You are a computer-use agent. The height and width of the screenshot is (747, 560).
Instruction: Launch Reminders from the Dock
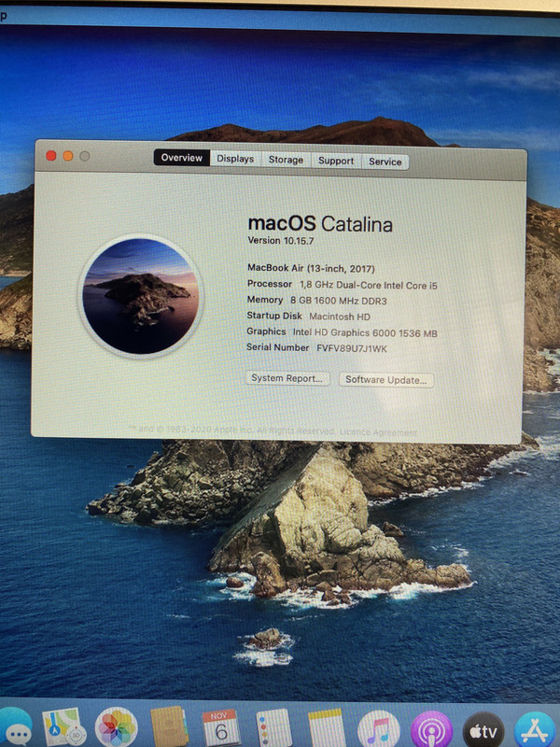273,728
